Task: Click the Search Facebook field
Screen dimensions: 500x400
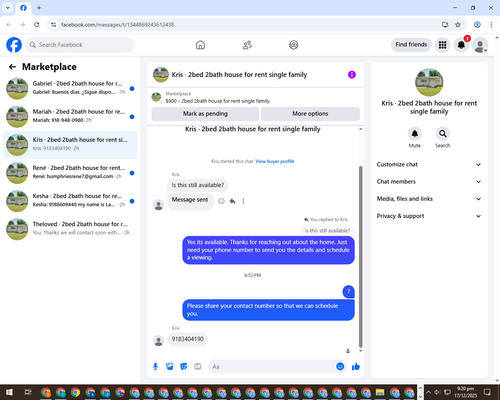Action: click(x=80, y=45)
